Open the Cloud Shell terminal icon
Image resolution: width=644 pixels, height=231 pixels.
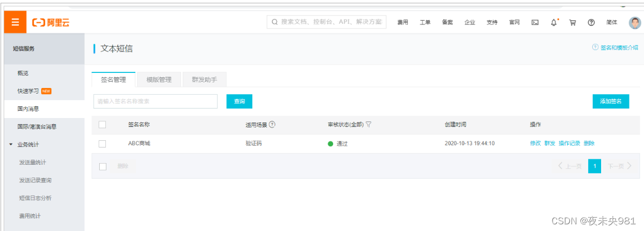tap(535, 23)
